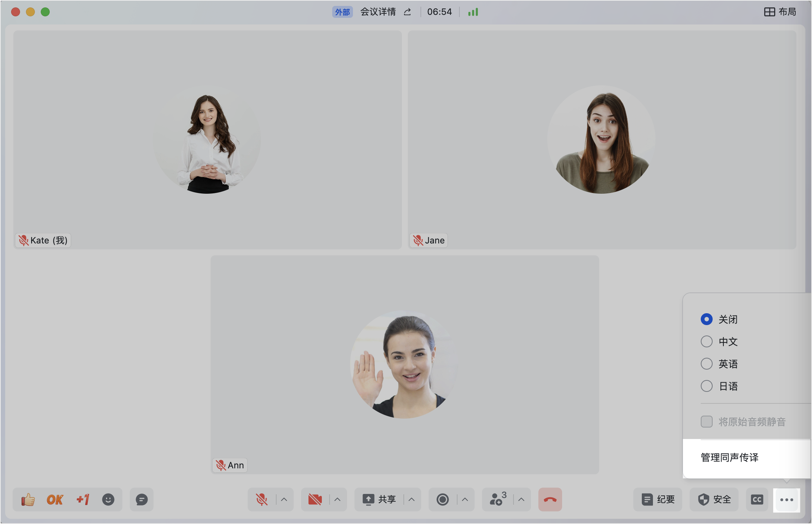
Task: Click Jane name label
Action: (429, 240)
